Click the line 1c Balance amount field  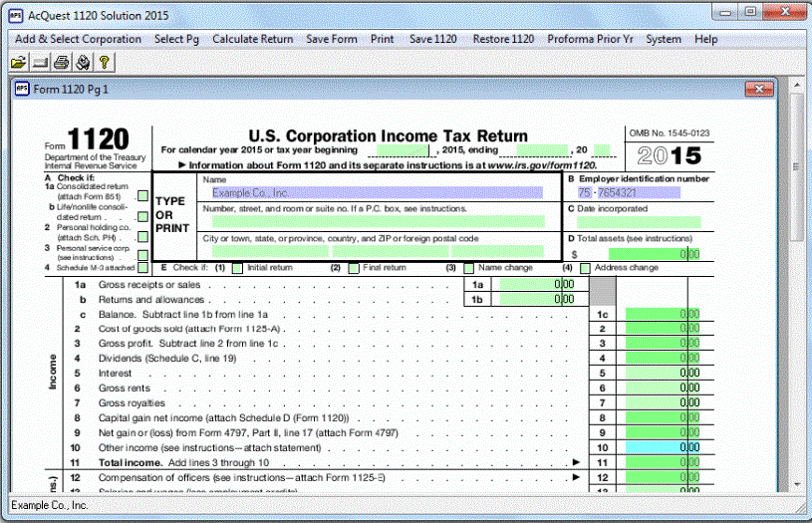coord(663,314)
